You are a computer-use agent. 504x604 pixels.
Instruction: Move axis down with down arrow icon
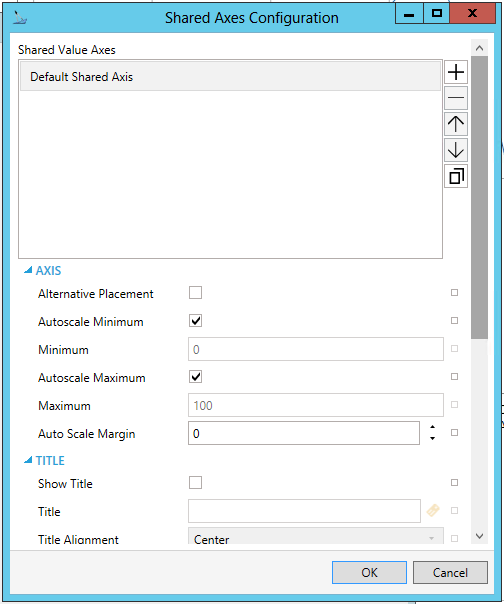tap(456, 150)
